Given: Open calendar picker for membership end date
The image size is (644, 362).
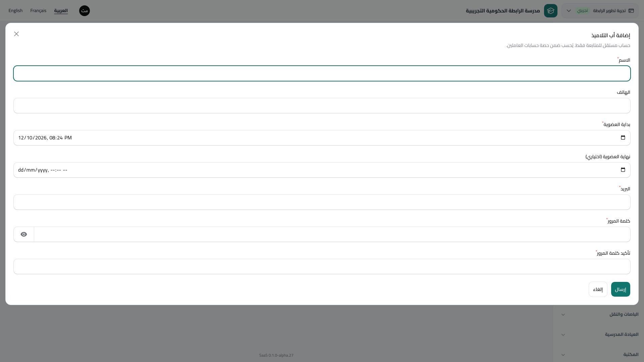Looking at the screenshot, I should click(623, 170).
